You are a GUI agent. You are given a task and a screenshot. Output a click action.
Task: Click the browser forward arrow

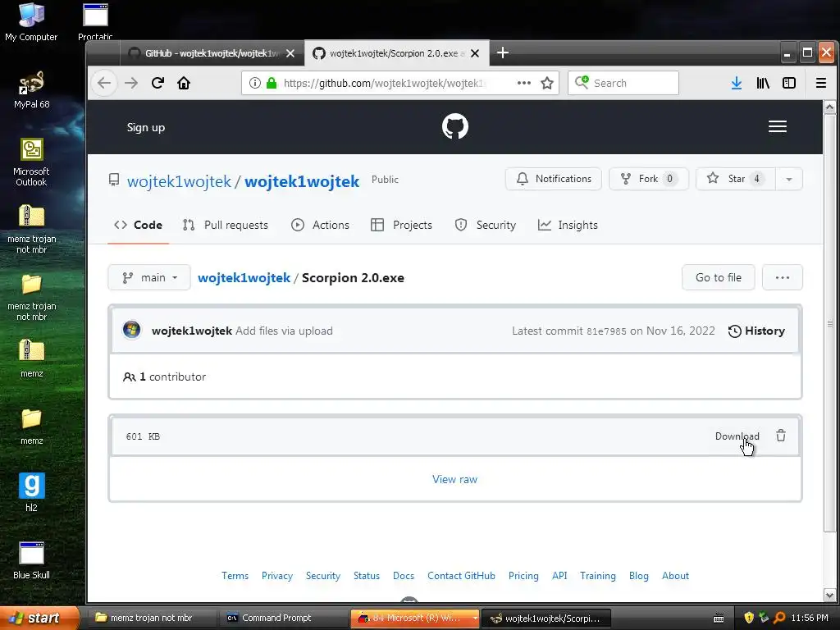[131, 83]
